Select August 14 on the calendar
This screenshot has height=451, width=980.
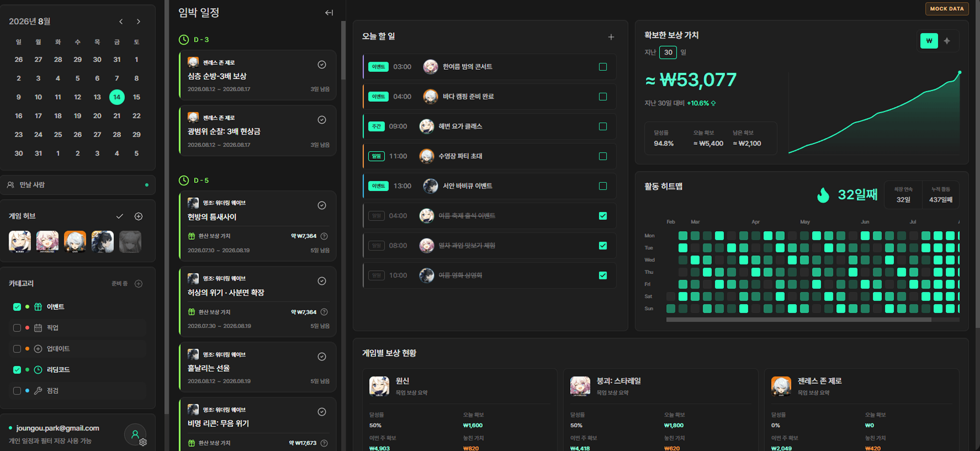point(117,97)
